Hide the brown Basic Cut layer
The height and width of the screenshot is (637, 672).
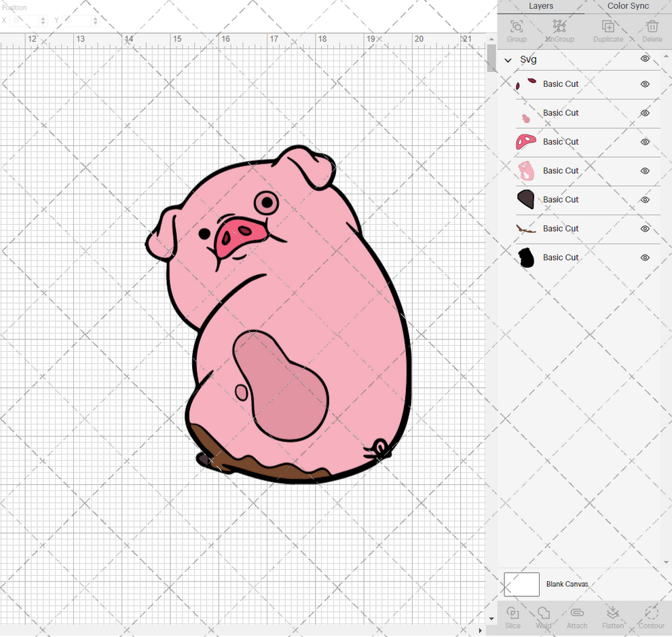[x=644, y=229]
